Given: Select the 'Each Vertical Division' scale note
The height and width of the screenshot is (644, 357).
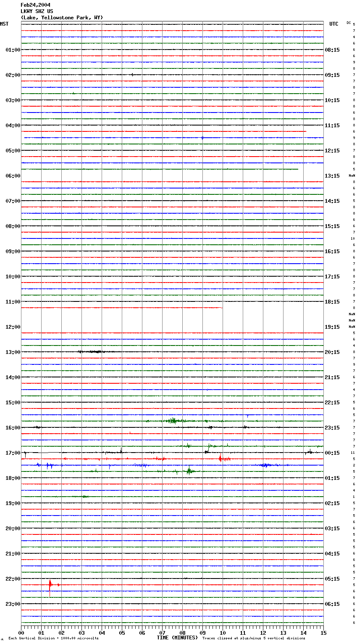Looking at the screenshot, I should click(53, 639).
